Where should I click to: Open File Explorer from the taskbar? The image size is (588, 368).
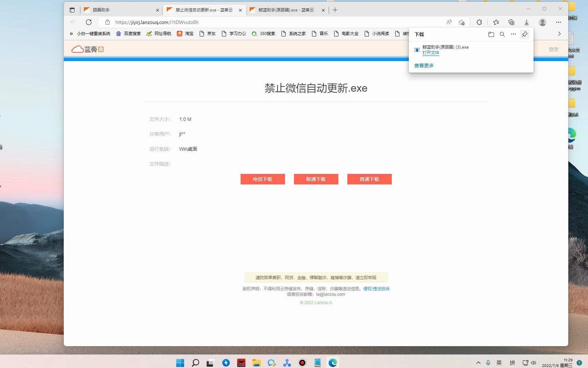coord(256,363)
